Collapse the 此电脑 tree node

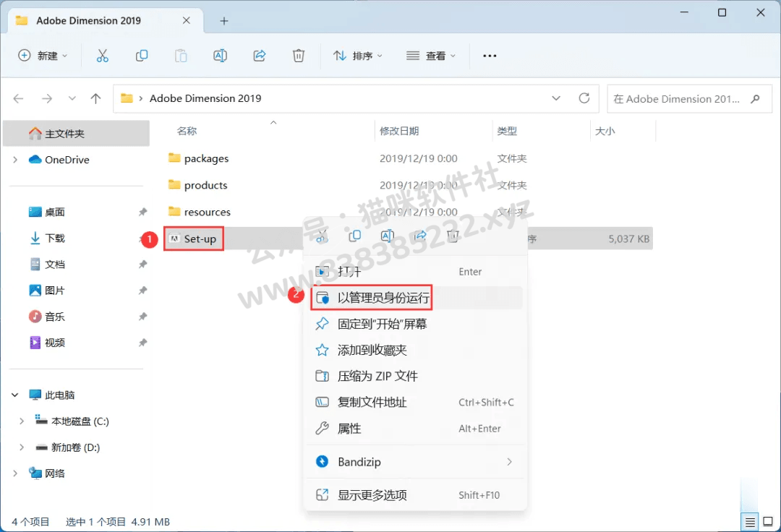15,395
